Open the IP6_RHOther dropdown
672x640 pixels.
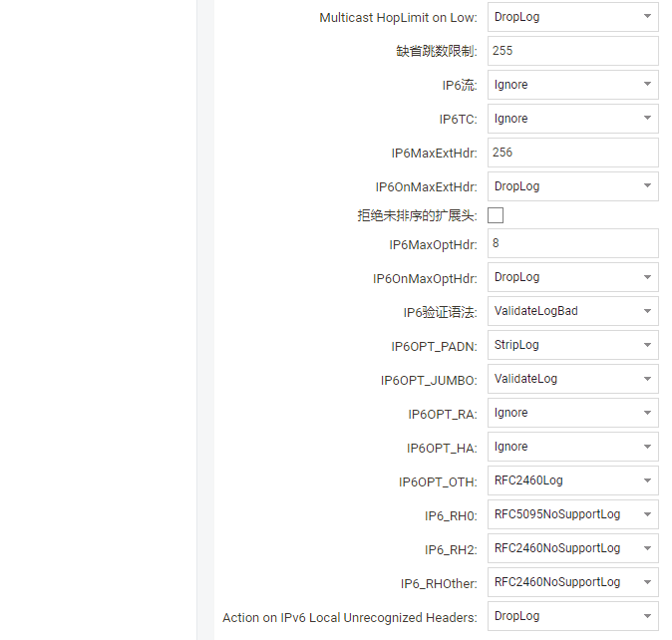tap(572, 582)
